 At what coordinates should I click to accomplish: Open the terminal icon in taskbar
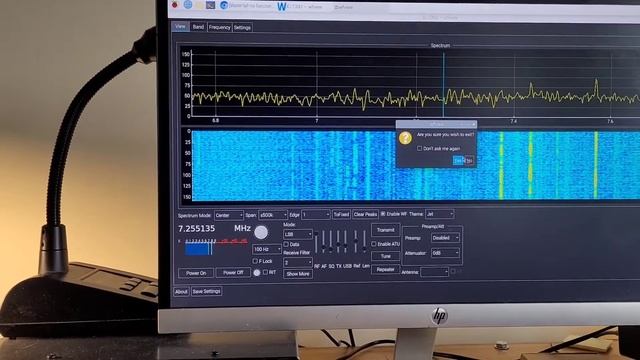pos(211,5)
